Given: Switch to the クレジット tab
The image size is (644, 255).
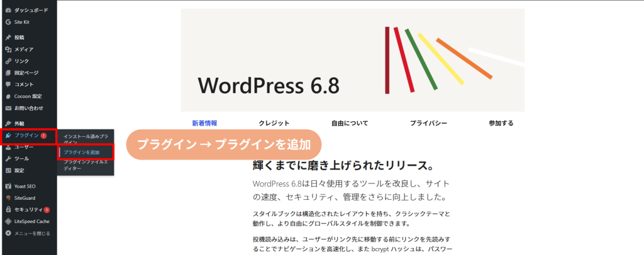Looking at the screenshot, I should pyautogui.click(x=274, y=123).
